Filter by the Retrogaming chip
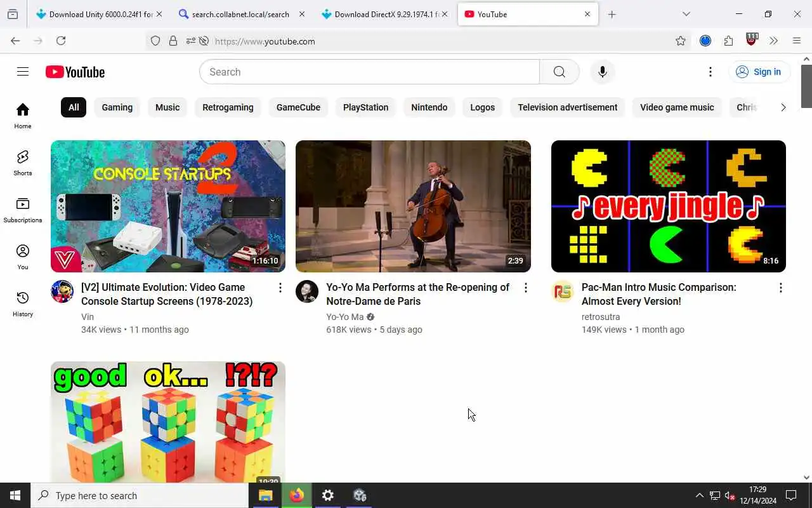 tap(228, 107)
